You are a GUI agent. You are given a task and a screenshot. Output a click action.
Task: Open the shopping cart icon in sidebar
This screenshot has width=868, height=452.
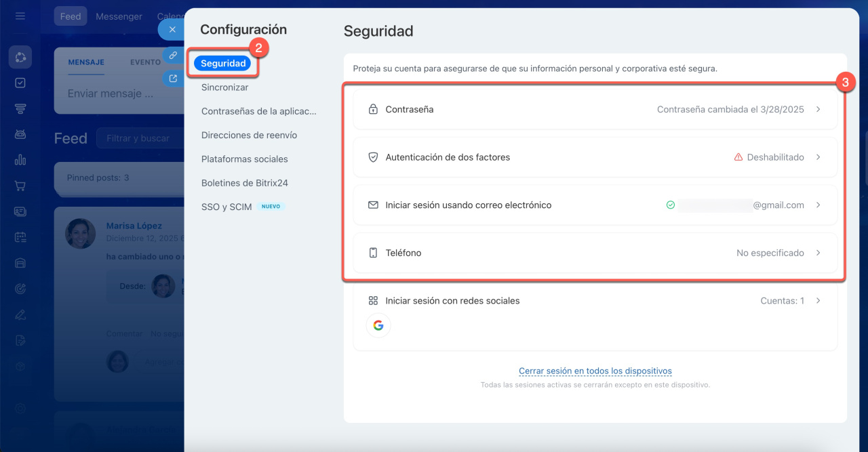(x=20, y=186)
